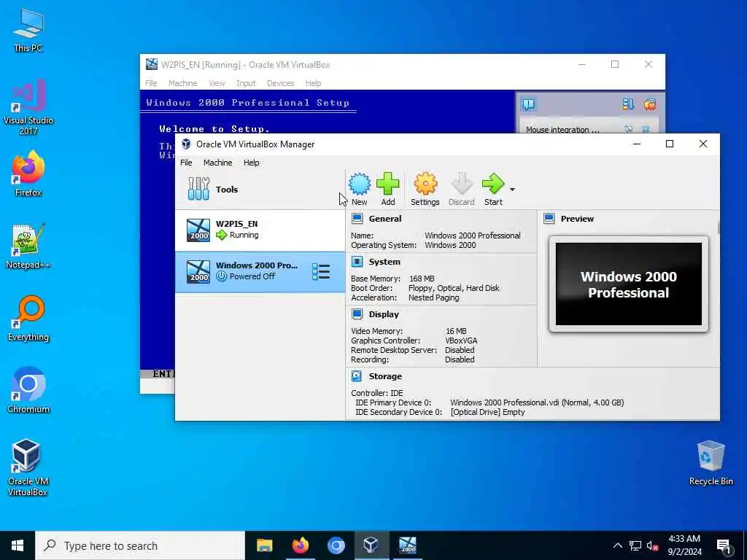
Task: Open the Machine menu in W2PIS_EN window
Action: pos(182,83)
